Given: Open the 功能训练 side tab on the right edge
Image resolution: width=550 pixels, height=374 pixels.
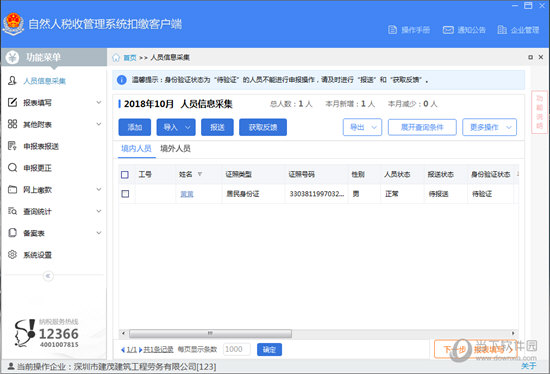Looking at the screenshot, I should point(539,112).
